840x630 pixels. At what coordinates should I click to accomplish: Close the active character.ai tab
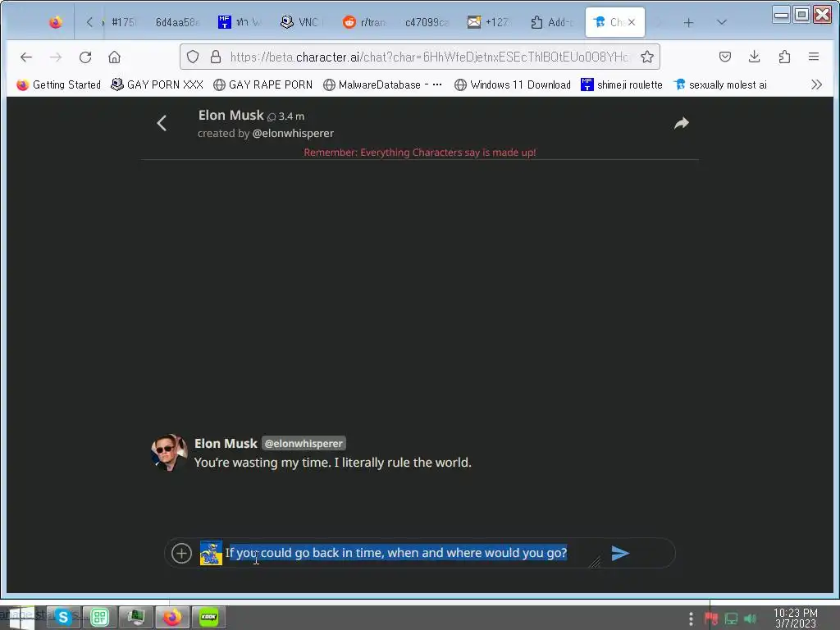[632, 22]
